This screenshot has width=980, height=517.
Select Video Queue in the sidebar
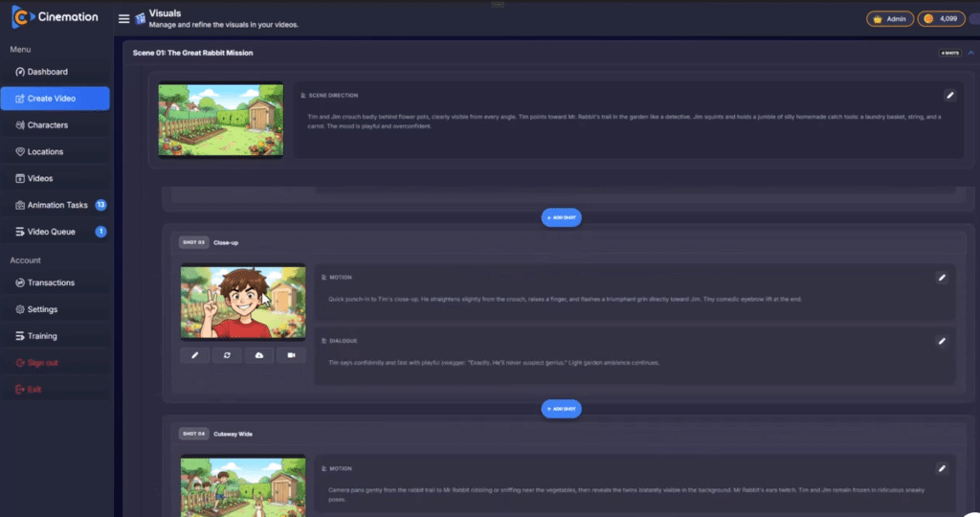click(52, 232)
